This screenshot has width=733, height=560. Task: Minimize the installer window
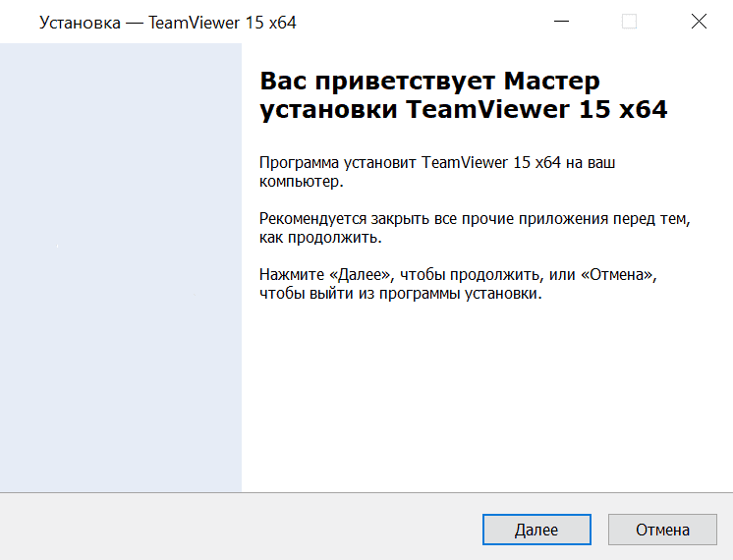[x=561, y=22]
